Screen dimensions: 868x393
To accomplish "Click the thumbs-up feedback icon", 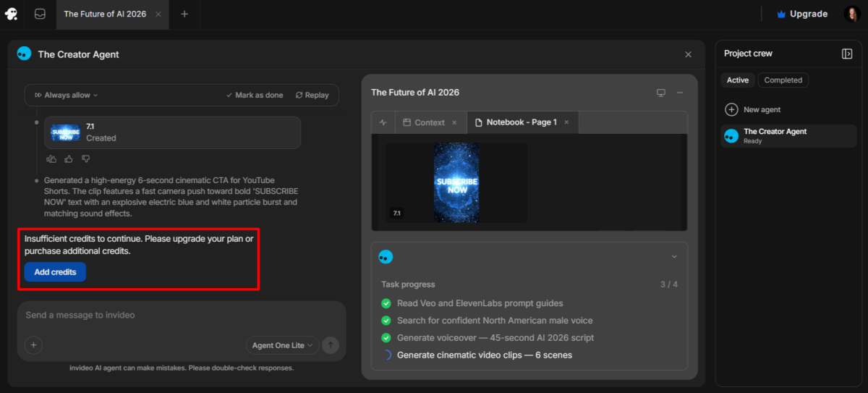I will tap(69, 159).
